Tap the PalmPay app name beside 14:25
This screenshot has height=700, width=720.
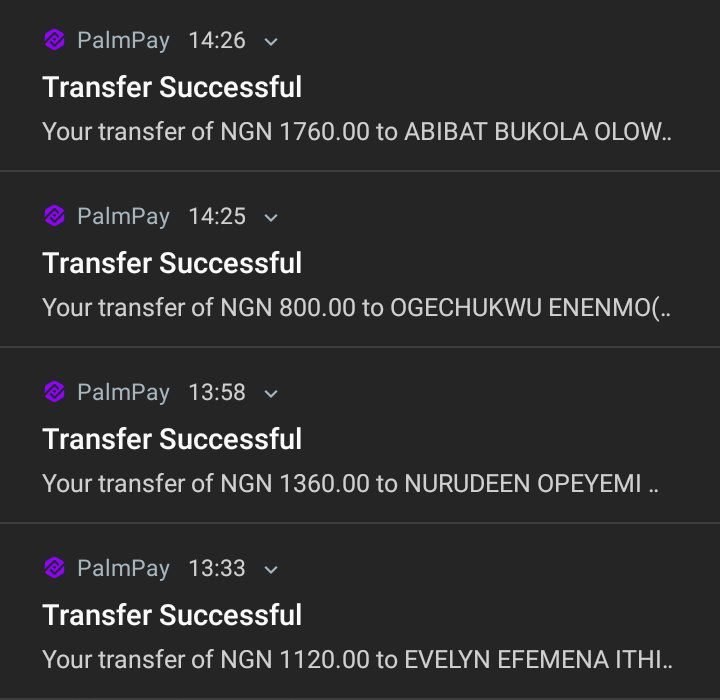tap(124, 217)
